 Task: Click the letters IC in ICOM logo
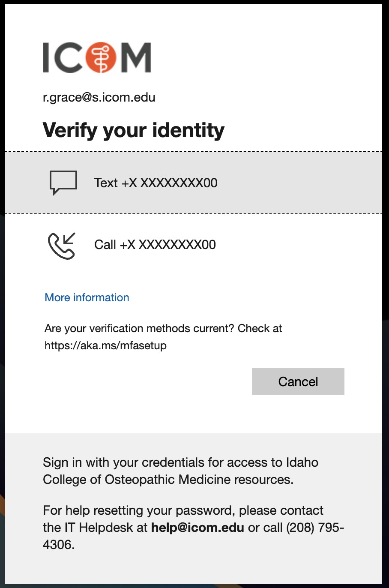63,57
